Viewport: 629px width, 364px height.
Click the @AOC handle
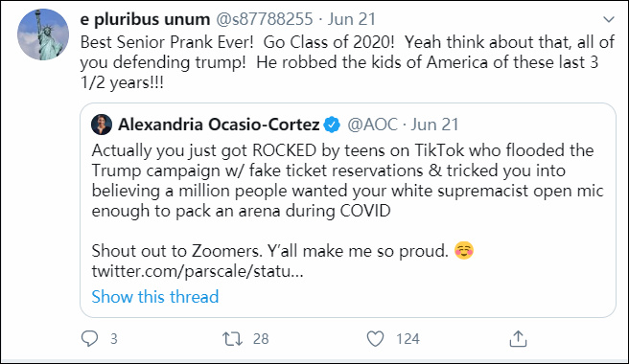[x=372, y=125]
